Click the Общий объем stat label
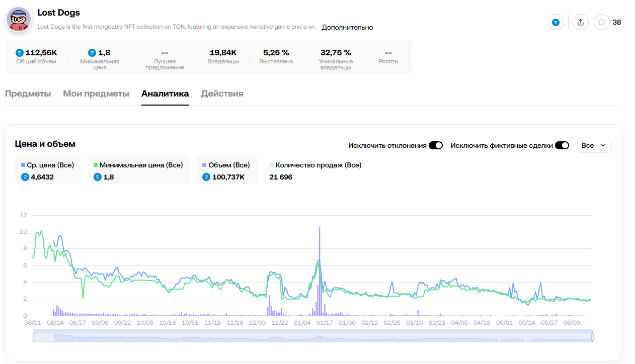635x364 pixels. point(36,61)
